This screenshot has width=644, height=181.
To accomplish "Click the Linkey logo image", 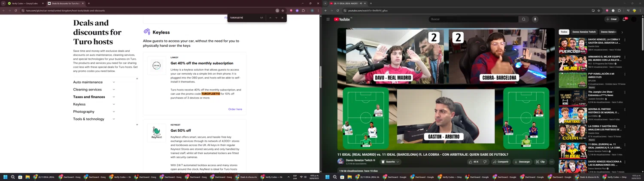I will tap(156, 66).
